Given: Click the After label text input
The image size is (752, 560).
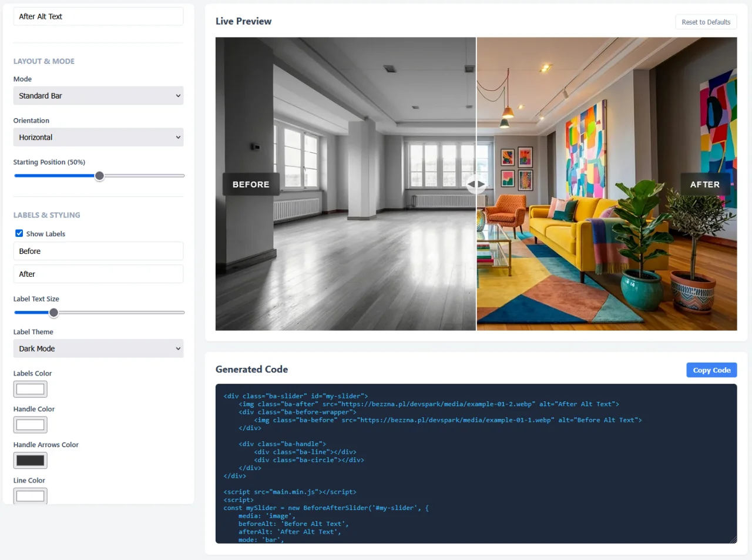Looking at the screenshot, I should pos(98,274).
